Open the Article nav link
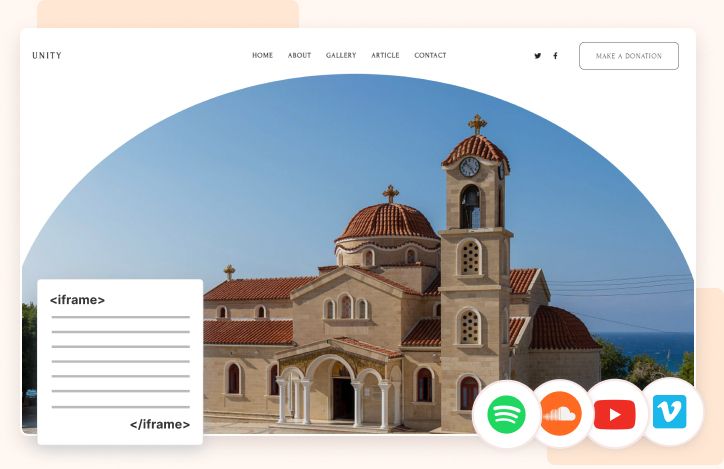This screenshot has width=724, height=469. pos(385,56)
